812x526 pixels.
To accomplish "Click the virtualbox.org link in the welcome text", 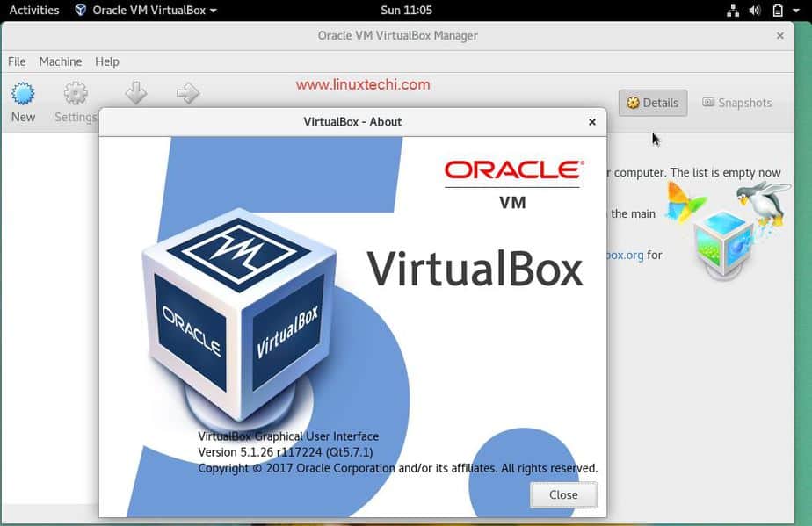I will click(625, 255).
